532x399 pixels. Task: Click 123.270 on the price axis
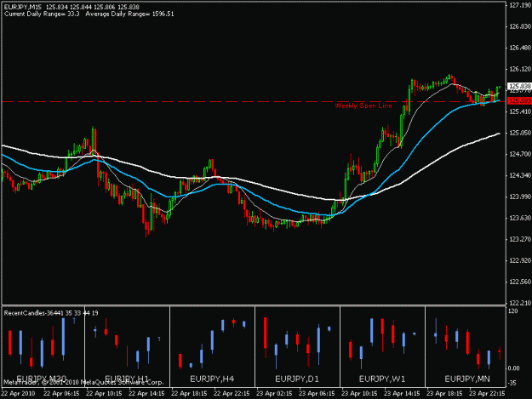coord(520,239)
